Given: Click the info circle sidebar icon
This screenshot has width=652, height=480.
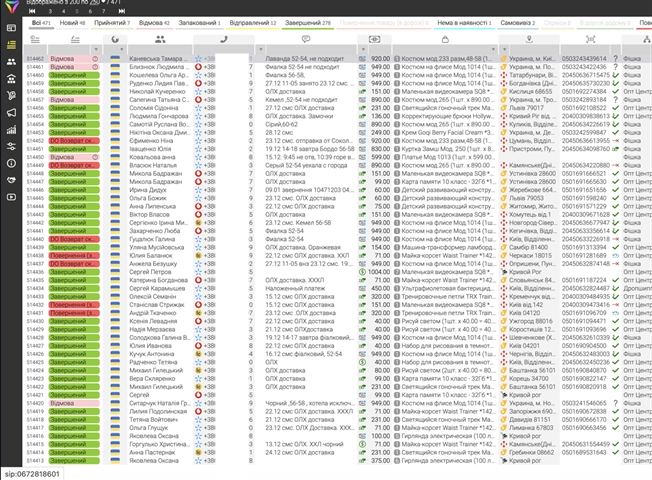Looking at the screenshot, I should 10,162.
